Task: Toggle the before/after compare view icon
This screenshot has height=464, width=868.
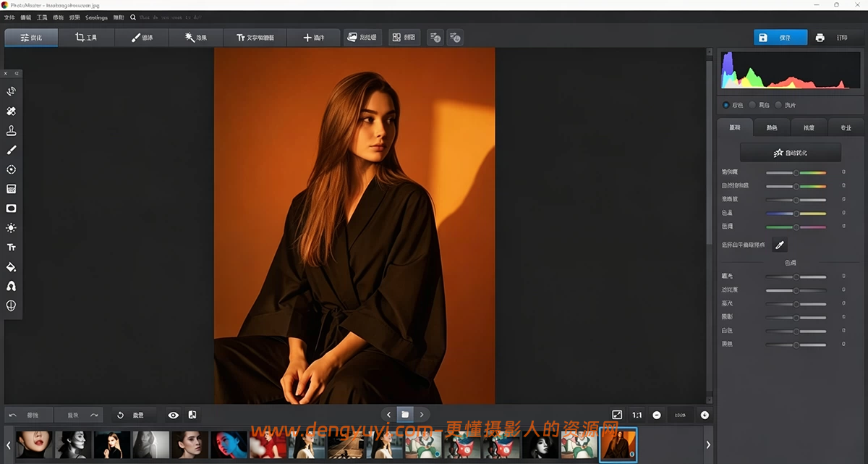Action: (x=192, y=416)
